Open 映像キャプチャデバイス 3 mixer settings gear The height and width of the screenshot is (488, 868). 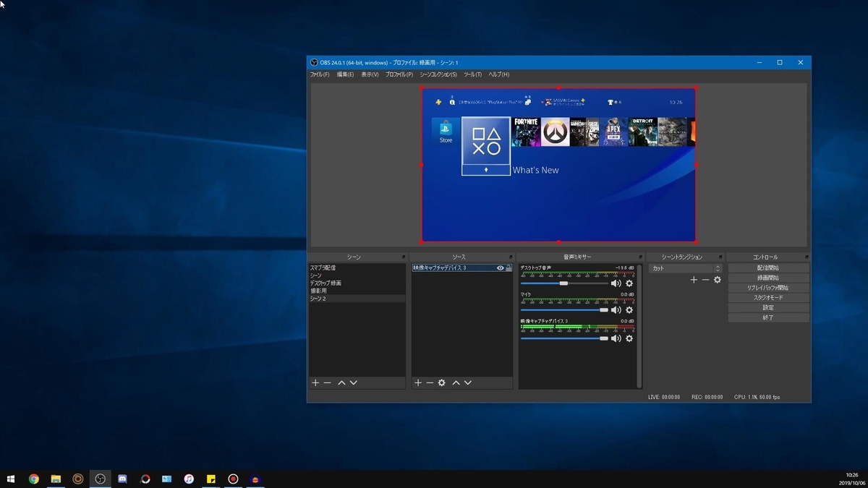pyautogui.click(x=629, y=338)
